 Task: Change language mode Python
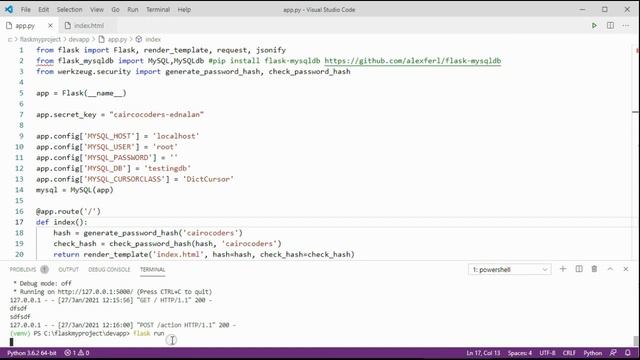[x=593, y=353]
